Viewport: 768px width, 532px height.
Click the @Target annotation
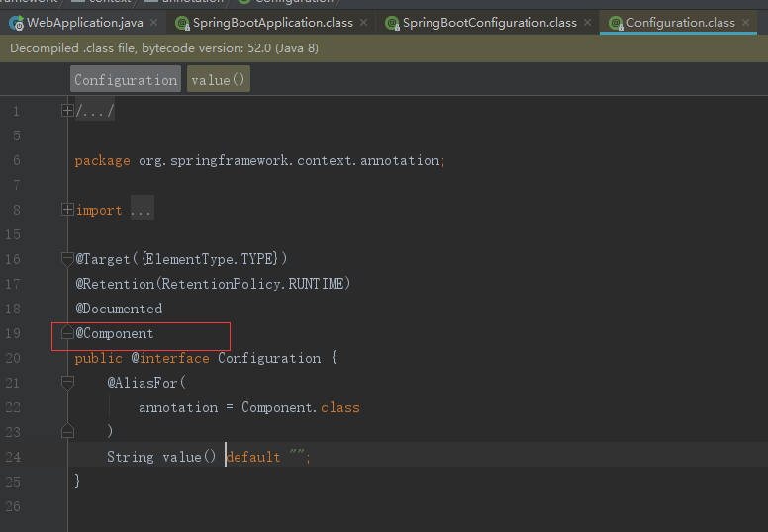[103, 259]
